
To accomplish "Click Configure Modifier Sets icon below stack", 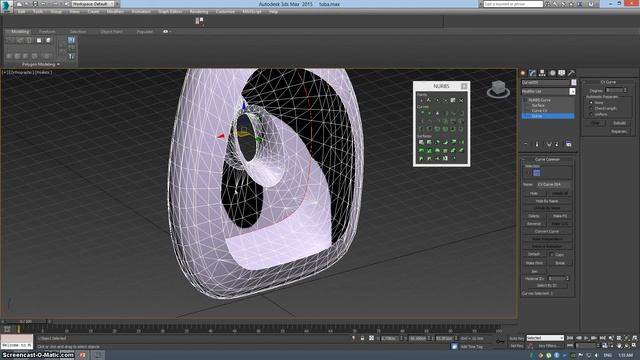I will tap(569, 144).
